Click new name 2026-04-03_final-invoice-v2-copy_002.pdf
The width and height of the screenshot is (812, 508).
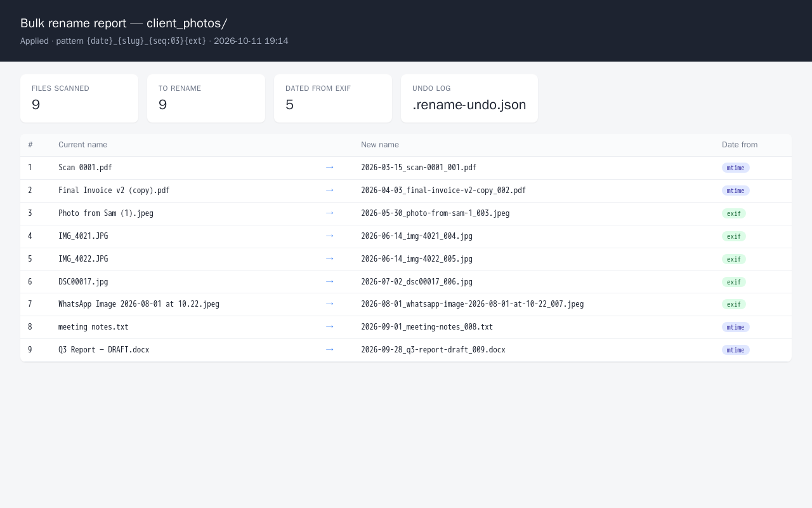pyautogui.click(x=443, y=190)
